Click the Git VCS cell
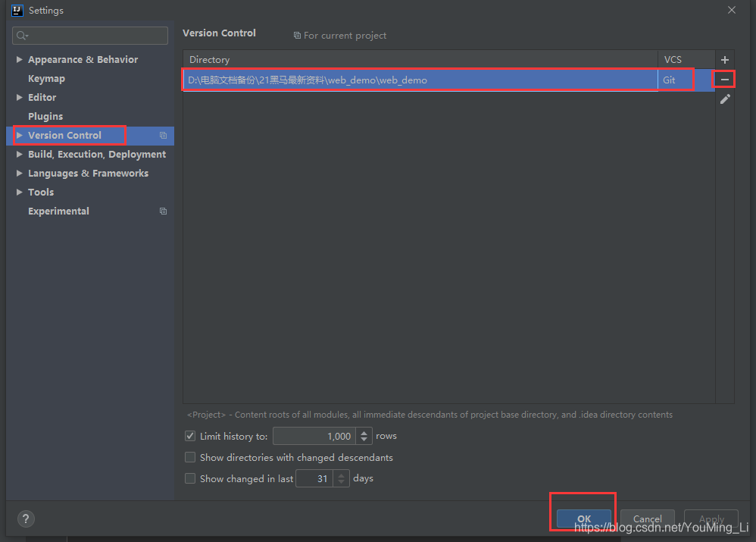Image resolution: width=756 pixels, height=542 pixels. [x=686, y=80]
